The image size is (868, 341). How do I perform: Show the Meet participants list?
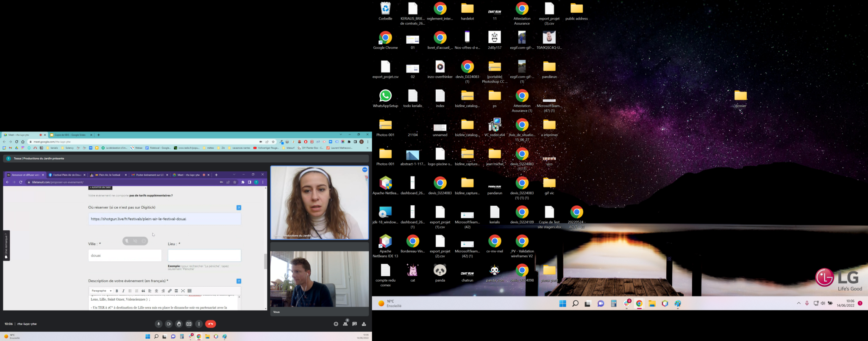(345, 324)
